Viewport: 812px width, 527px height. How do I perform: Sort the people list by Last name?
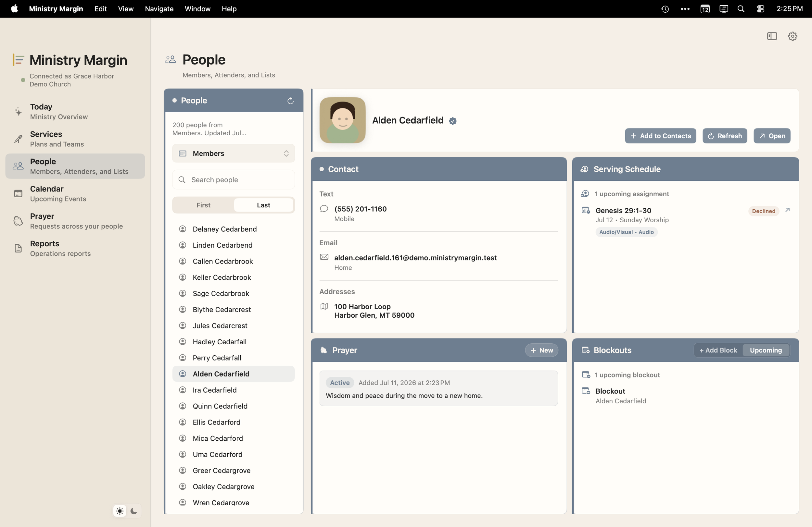coord(263,205)
